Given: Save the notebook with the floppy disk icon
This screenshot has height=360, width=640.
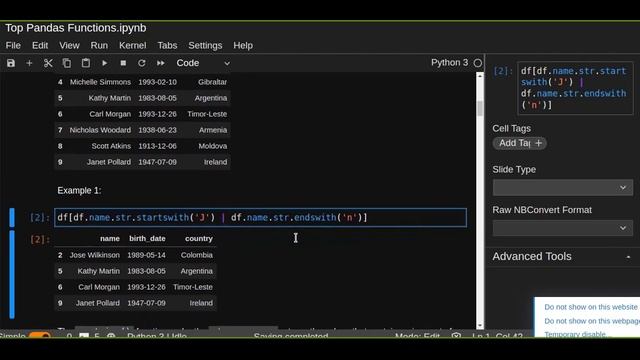Looking at the screenshot, I should coord(11,63).
